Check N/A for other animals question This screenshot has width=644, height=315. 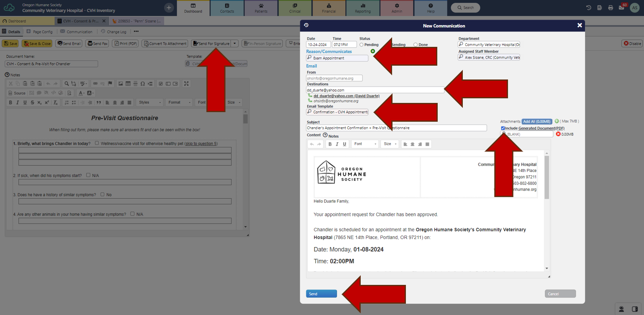coord(132,214)
